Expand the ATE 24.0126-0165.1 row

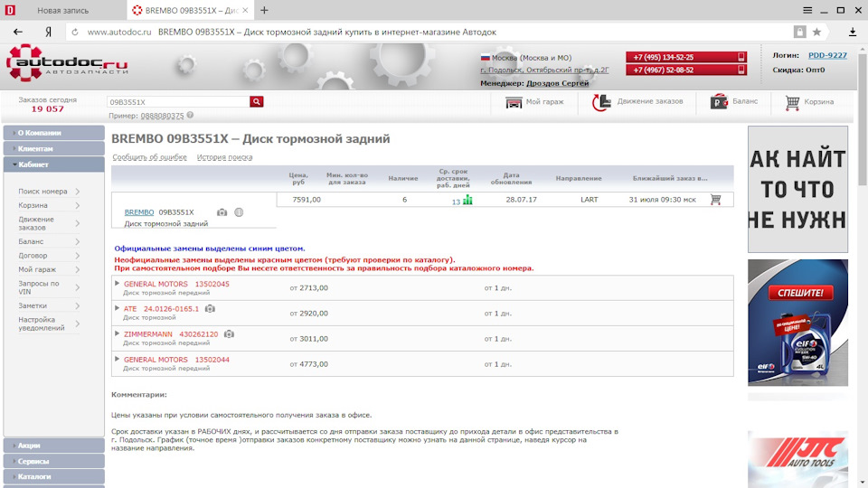pyautogui.click(x=118, y=308)
